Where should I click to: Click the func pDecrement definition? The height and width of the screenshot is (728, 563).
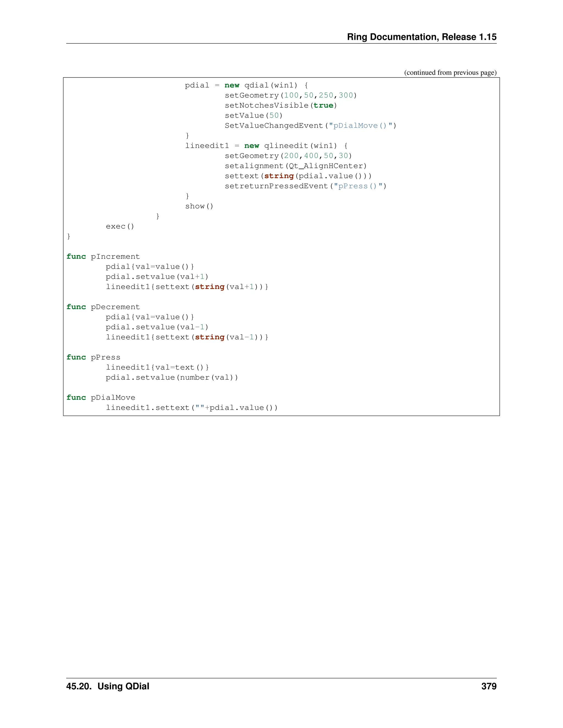[x=103, y=307]
